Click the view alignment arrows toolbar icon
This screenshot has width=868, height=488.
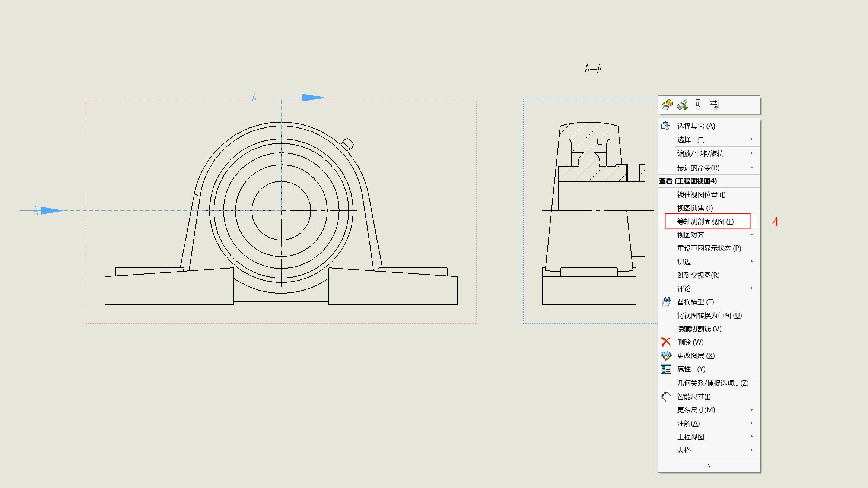click(x=714, y=105)
